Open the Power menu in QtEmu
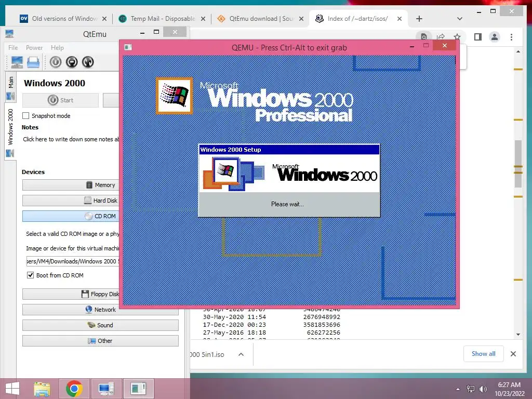The width and height of the screenshot is (532, 399). [x=34, y=47]
